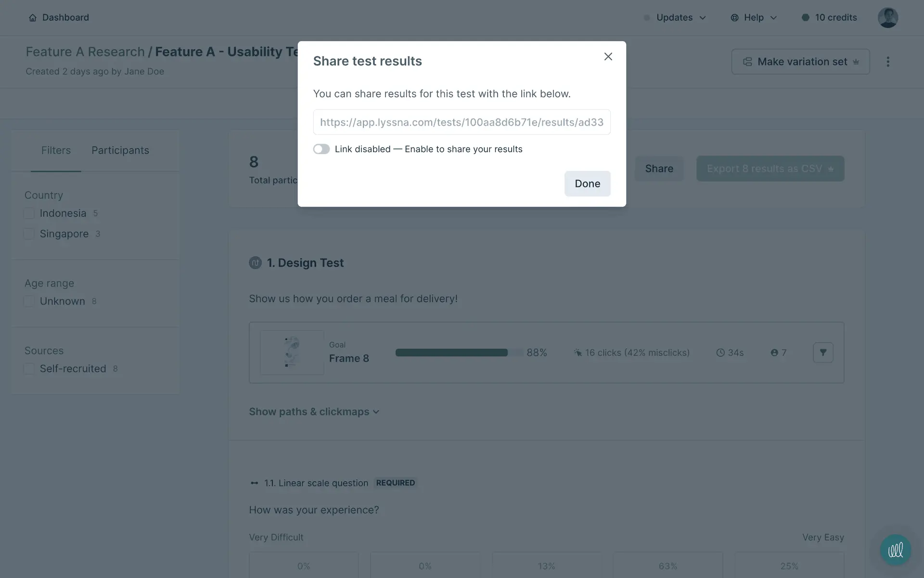Open the Updates dropdown
This screenshot has width=924, height=578.
pyautogui.click(x=675, y=18)
